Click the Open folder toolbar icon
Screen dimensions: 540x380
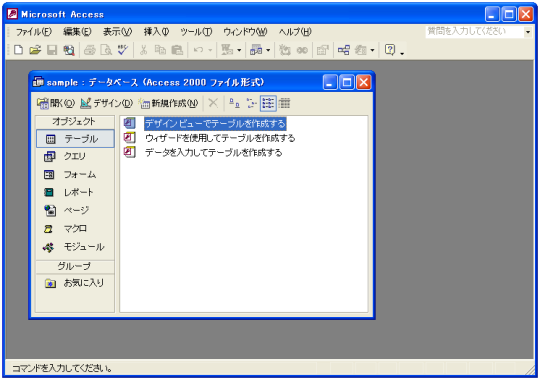tap(35, 50)
